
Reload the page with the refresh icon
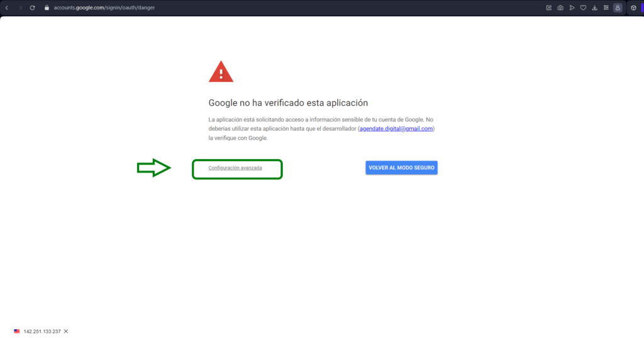point(32,8)
